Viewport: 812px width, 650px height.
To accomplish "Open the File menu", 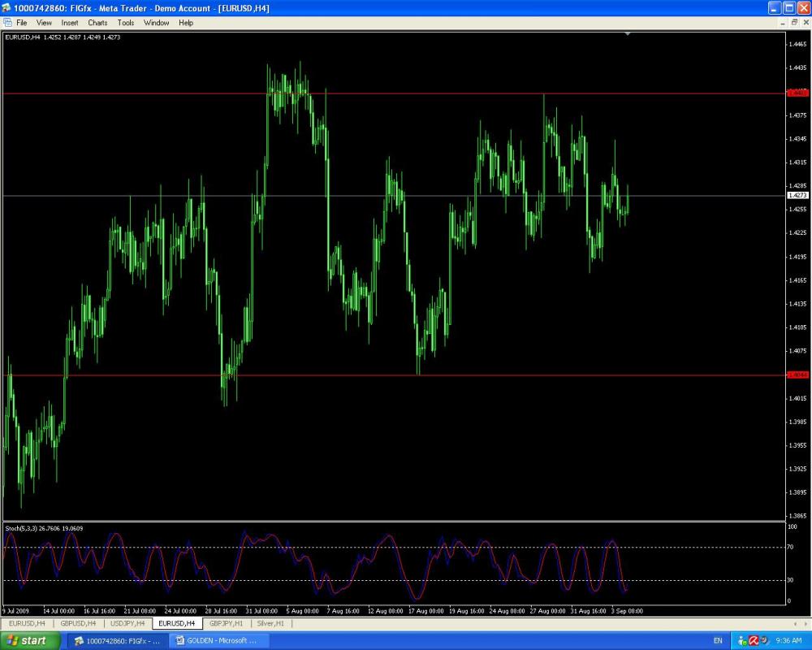I will coord(21,23).
